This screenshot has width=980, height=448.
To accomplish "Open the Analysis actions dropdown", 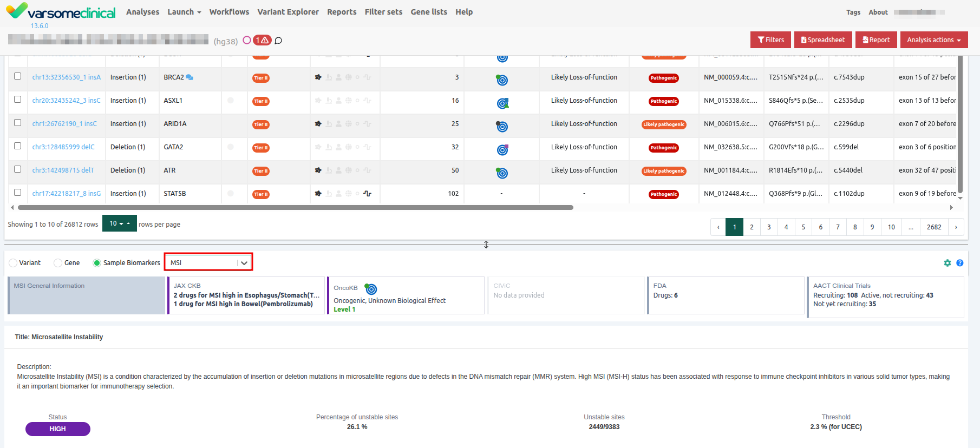I will pos(933,40).
